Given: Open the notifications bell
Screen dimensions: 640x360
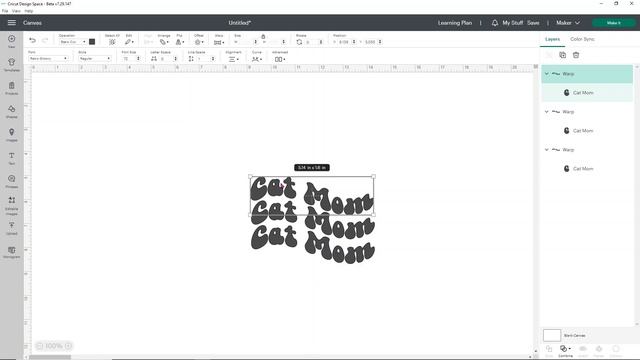Looking at the screenshot, I should tap(495, 23).
